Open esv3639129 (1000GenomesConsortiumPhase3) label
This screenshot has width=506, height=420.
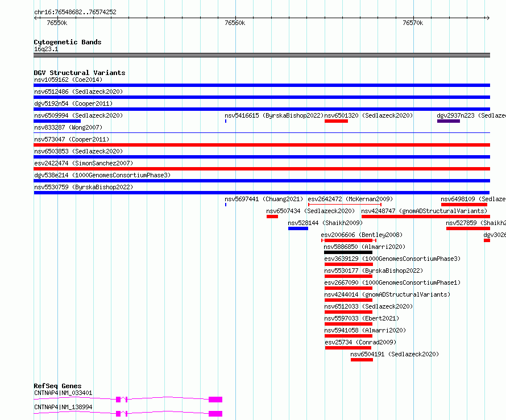coord(392,259)
